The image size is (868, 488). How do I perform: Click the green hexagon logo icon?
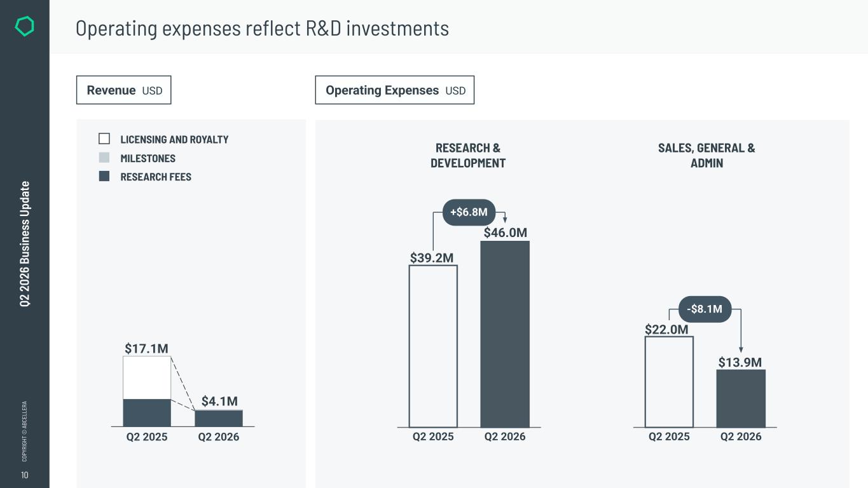(24, 27)
